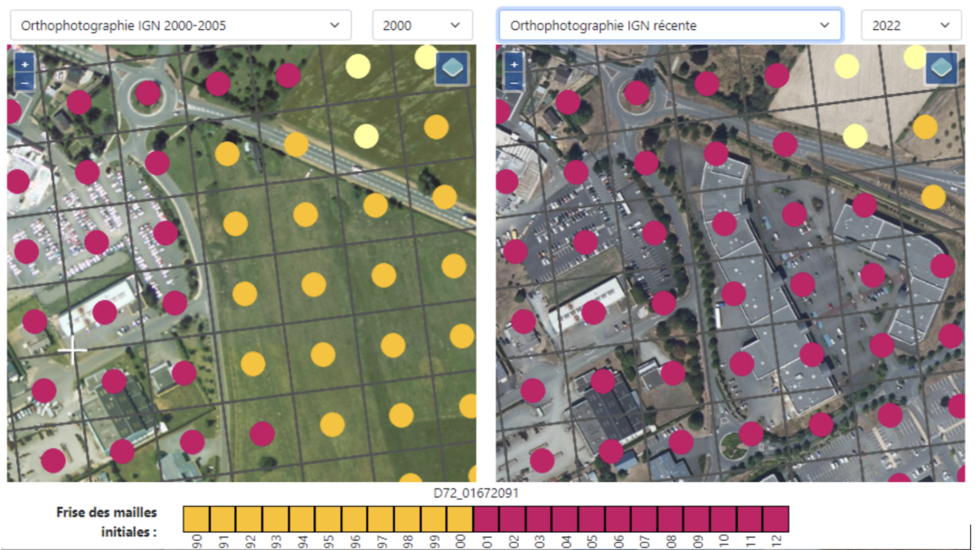The width and height of the screenshot is (980, 550).
Task: Select year 94 cell in frise
Action: pyautogui.click(x=302, y=519)
